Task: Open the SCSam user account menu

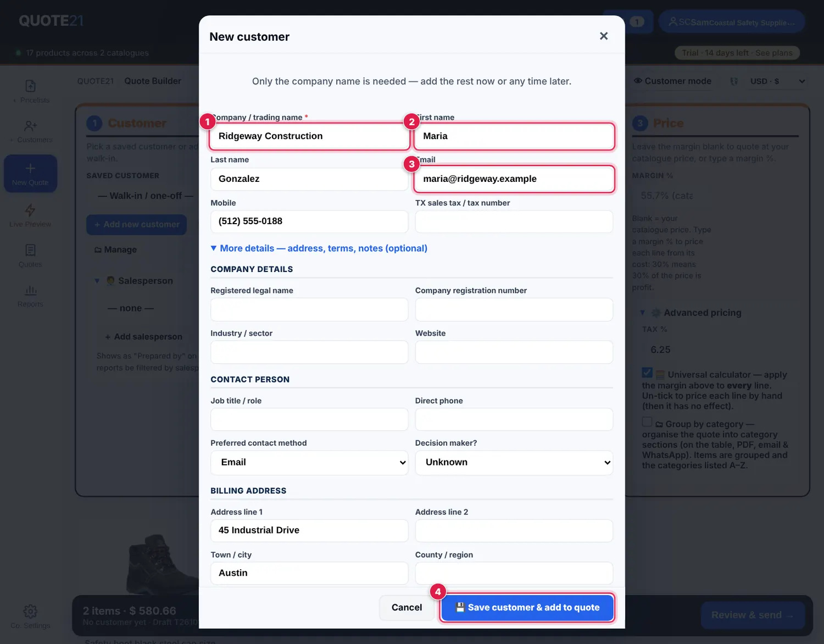Action: pos(732,22)
